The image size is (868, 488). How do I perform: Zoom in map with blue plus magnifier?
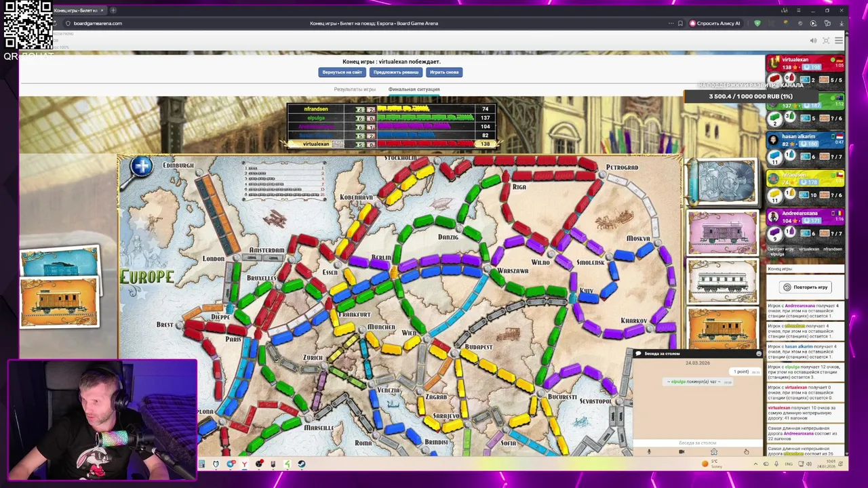(142, 166)
